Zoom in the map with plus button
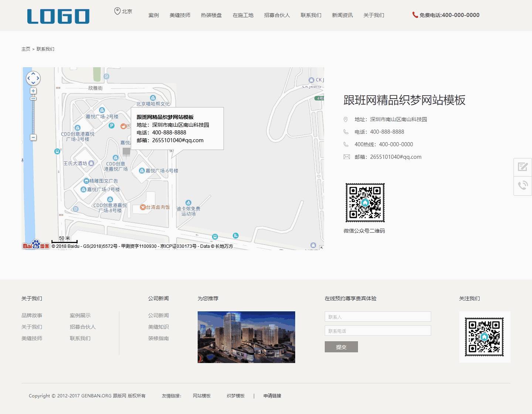Viewport: 532px width, 414px height. coord(33,91)
